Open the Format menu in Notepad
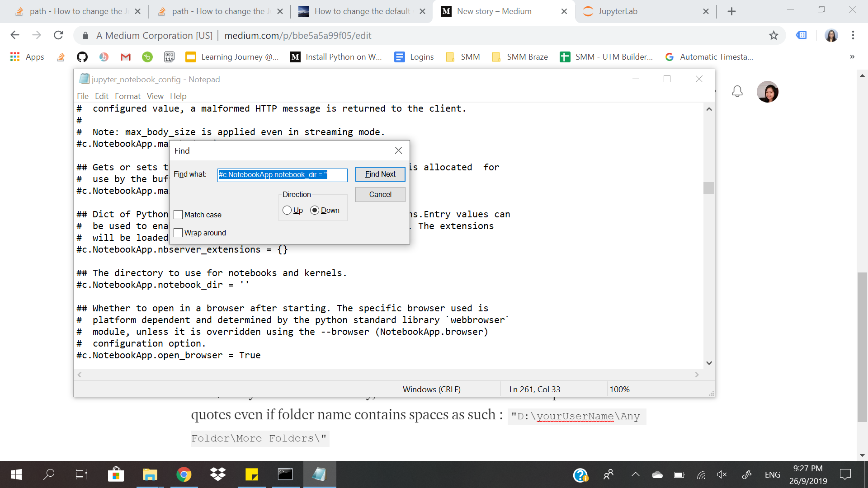 tap(127, 96)
